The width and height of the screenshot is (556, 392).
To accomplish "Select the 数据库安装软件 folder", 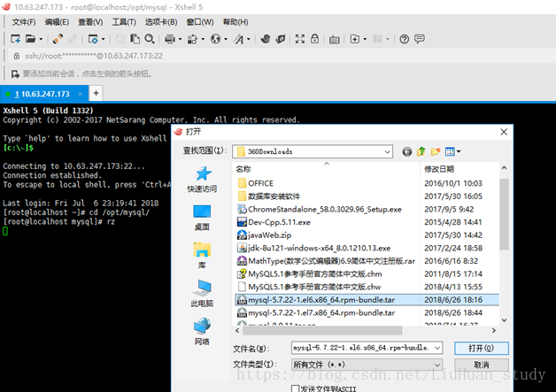I will tap(269, 196).
